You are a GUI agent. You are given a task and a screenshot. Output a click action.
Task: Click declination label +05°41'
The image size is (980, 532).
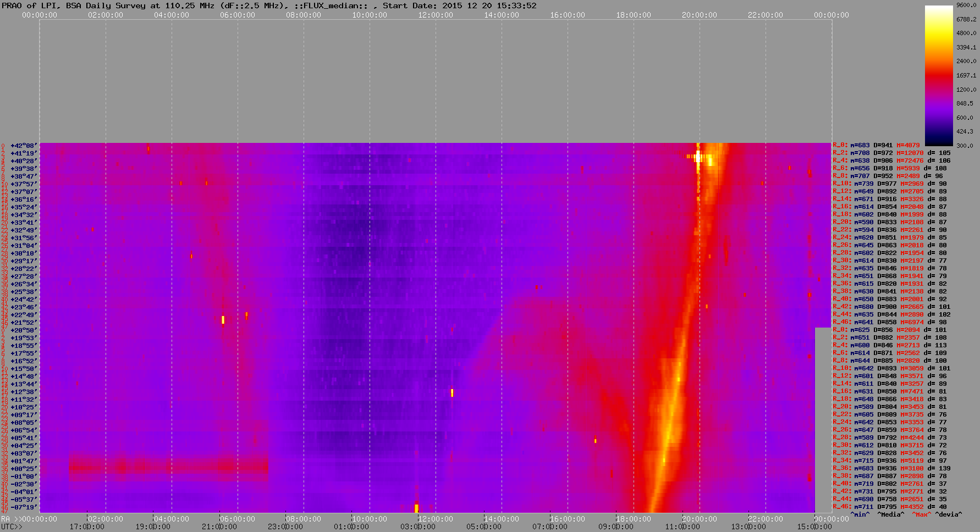(24, 438)
